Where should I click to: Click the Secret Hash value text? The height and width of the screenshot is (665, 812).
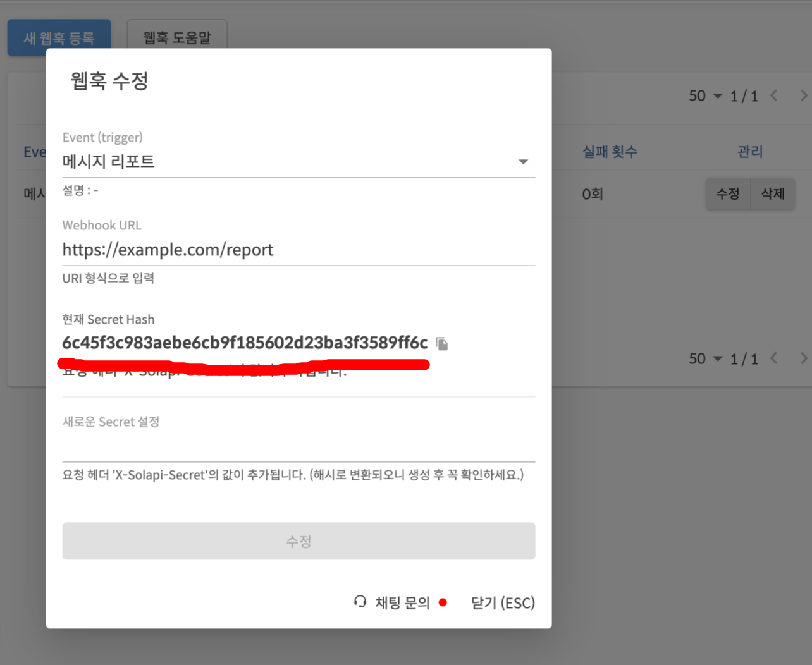[x=244, y=343]
